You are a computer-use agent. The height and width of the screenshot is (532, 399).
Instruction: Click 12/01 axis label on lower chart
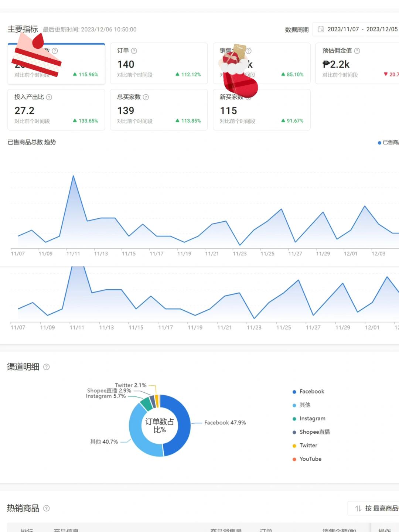pyautogui.click(x=372, y=328)
